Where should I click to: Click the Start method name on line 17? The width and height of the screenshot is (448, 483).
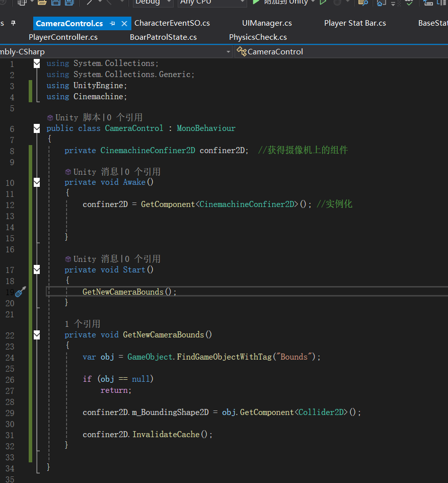tap(134, 270)
